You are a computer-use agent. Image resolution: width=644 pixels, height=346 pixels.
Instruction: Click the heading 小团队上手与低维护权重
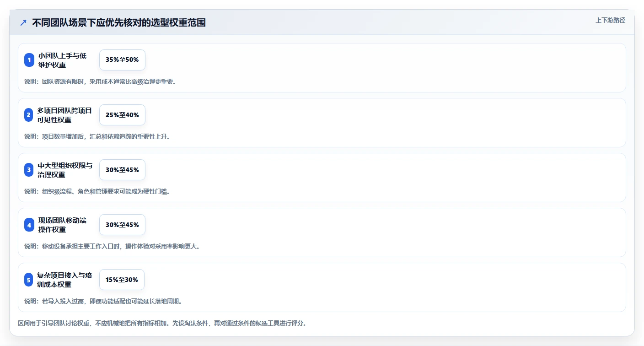pyautogui.click(x=62, y=60)
